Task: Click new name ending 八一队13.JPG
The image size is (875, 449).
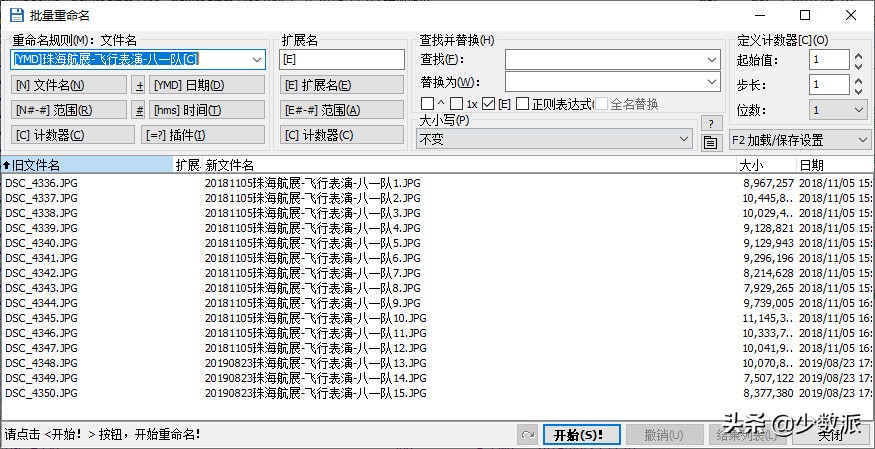Action: click(x=315, y=363)
